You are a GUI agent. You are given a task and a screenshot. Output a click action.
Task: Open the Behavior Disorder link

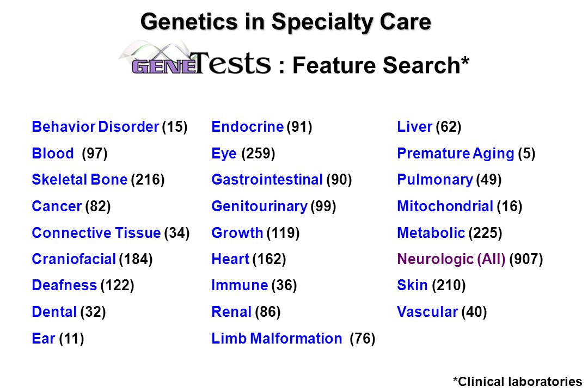[96, 127]
